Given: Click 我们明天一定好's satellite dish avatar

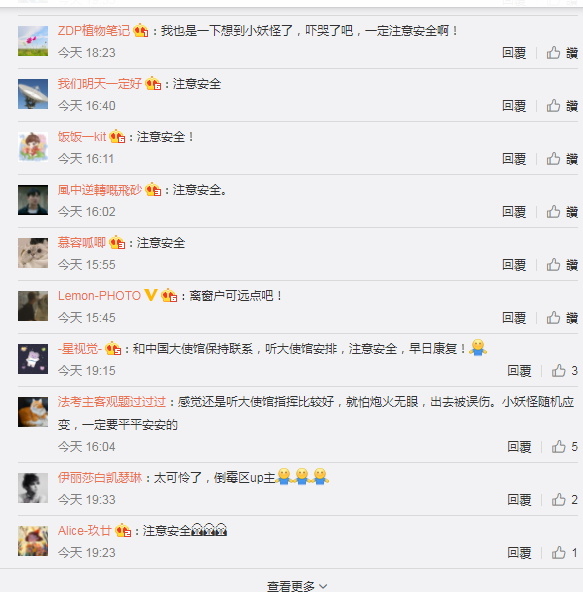Looking at the screenshot, I should [x=33, y=94].
